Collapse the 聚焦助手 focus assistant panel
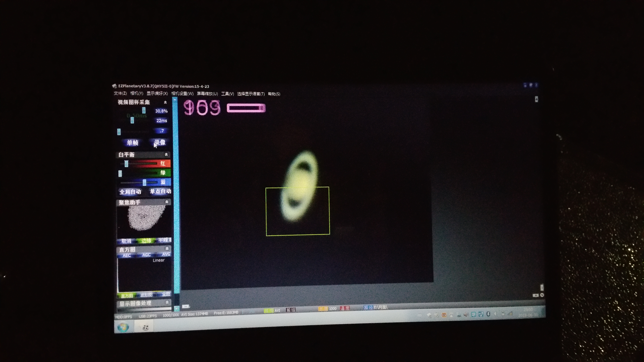Image resolution: width=644 pixels, height=362 pixels. [167, 202]
